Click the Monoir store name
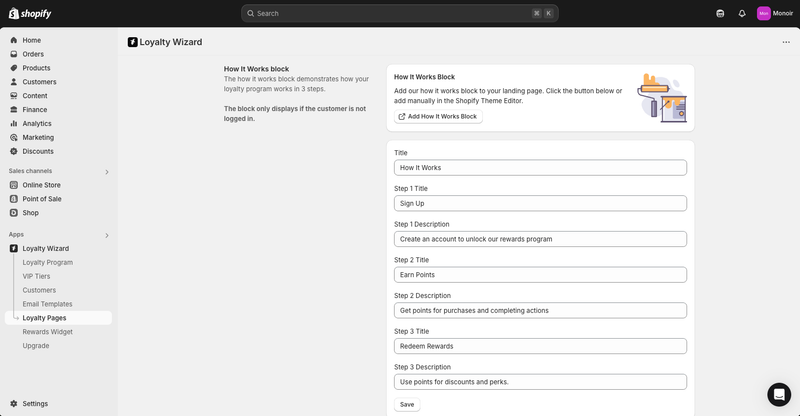Screen dimensions: 800x416 point(783,13)
